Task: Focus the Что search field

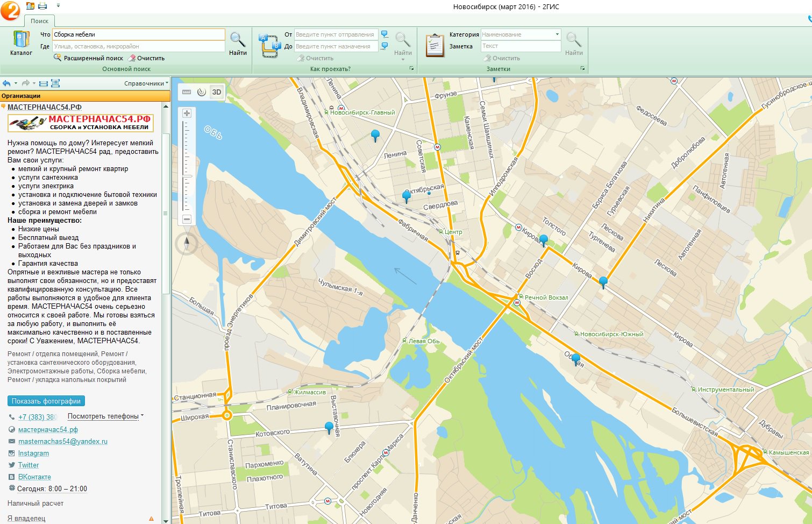Action: coord(139,34)
